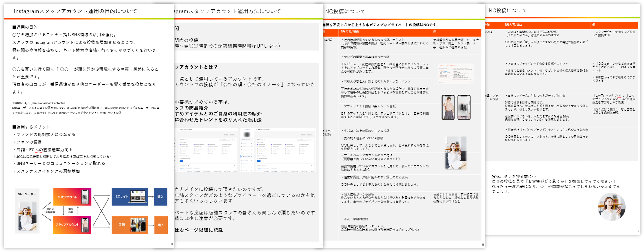644x252 pixels.
Task: Click the NG内容/理由 header on slide 5
Action: pyautogui.click(x=350, y=32)
